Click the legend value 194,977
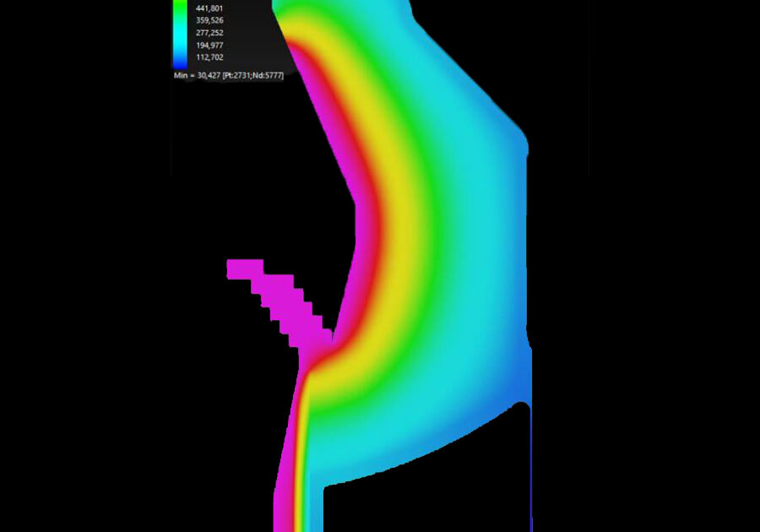 209,46
